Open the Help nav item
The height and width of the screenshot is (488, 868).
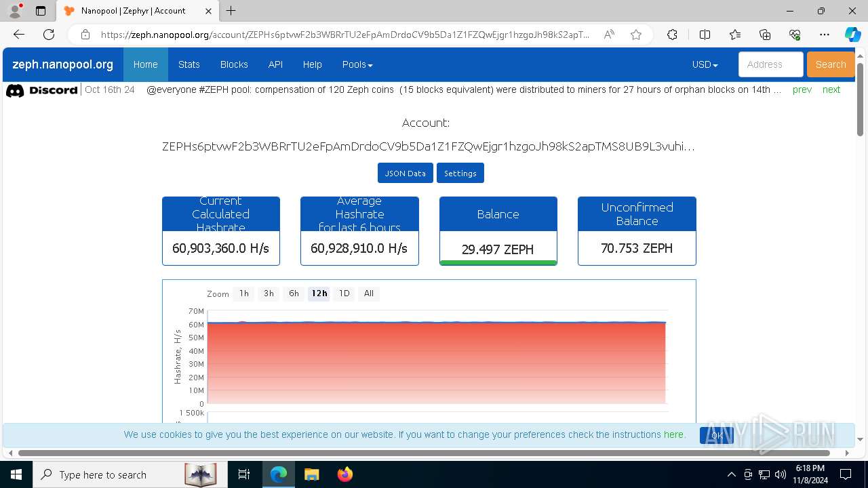coord(313,64)
